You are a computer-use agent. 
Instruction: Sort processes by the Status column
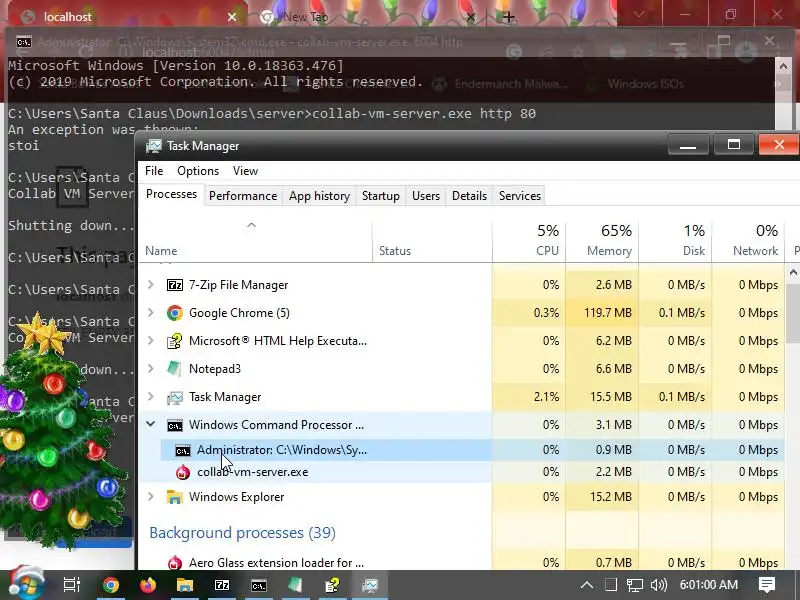432,241
